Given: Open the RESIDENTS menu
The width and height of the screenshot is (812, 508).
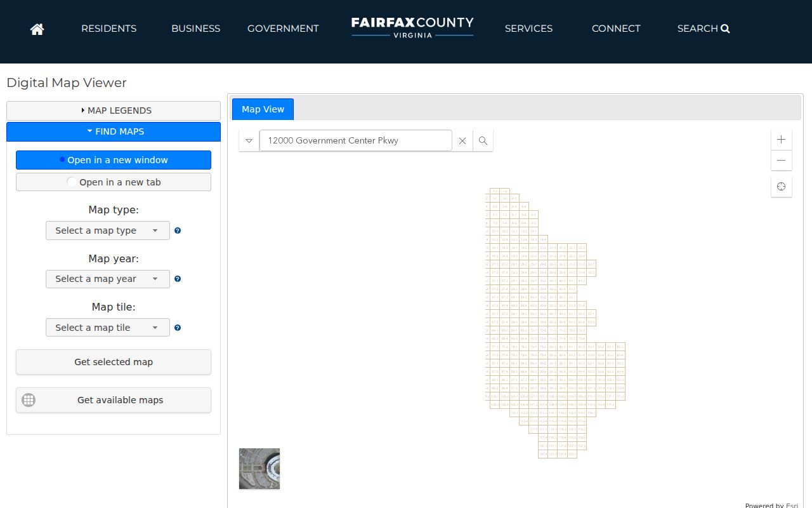Looking at the screenshot, I should coord(109,29).
